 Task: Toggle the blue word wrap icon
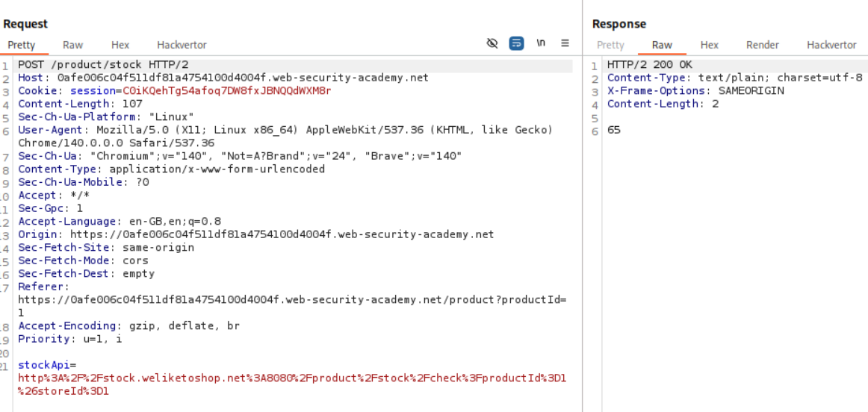tap(516, 43)
